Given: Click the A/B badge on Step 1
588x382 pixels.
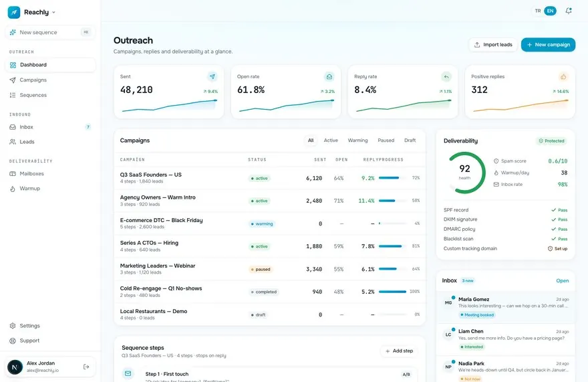Looking at the screenshot, I should (406, 375).
